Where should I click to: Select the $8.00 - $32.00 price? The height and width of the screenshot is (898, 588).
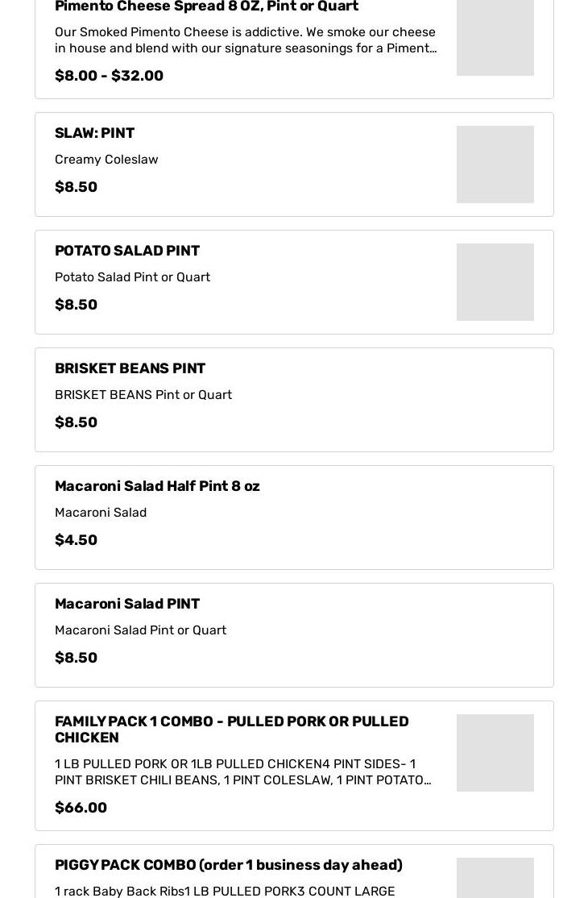click(109, 76)
